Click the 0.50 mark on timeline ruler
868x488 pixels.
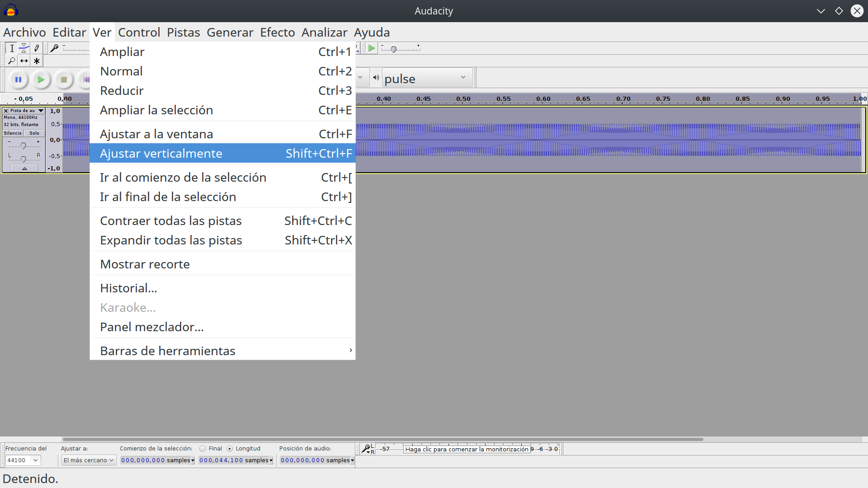[x=463, y=99]
